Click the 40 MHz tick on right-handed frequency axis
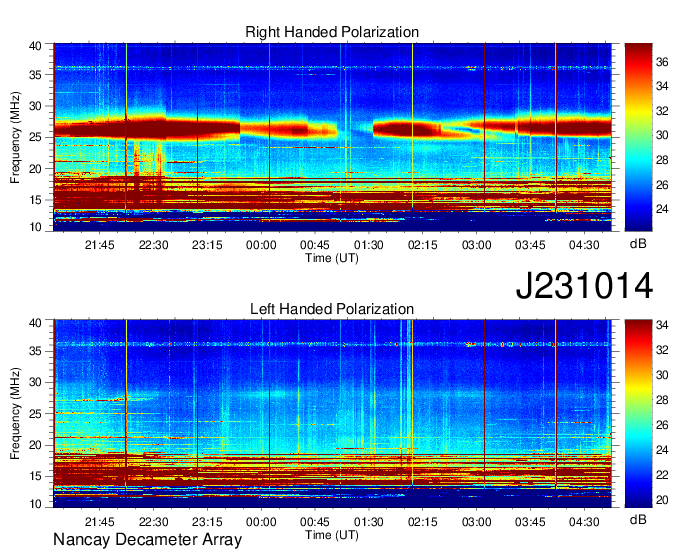The image size is (680, 552). [x=35, y=46]
